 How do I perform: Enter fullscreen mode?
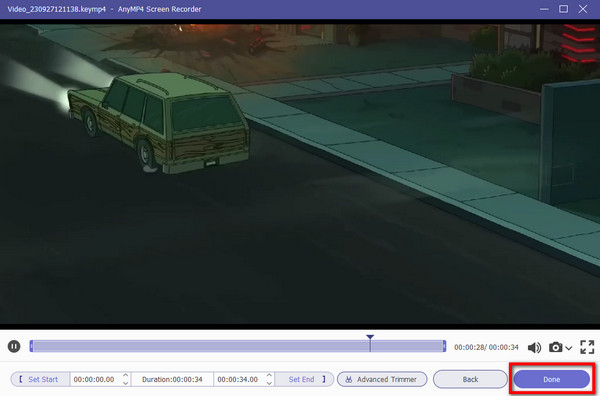click(587, 347)
